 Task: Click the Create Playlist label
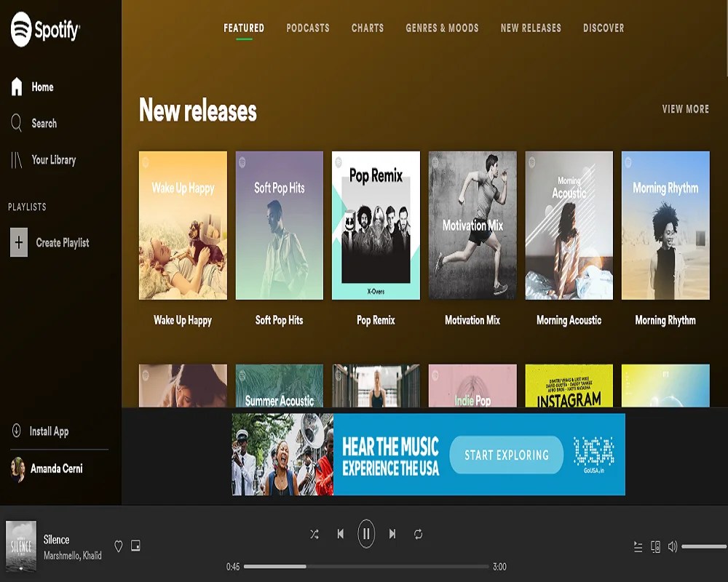[63, 243]
